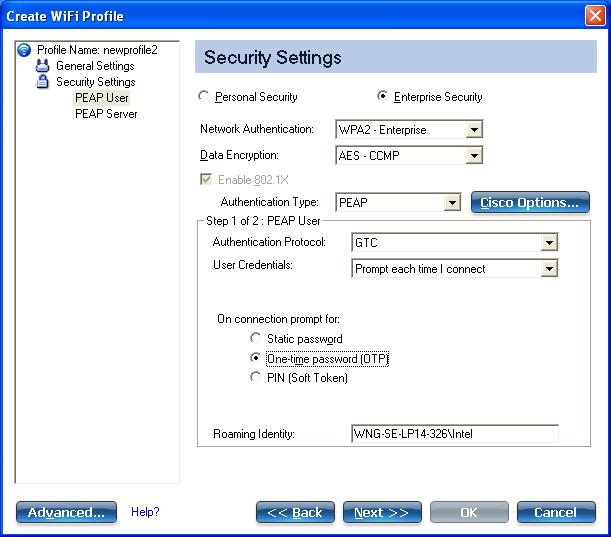Click the Help? link
This screenshot has height=537, width=611.
click(145, 512)
